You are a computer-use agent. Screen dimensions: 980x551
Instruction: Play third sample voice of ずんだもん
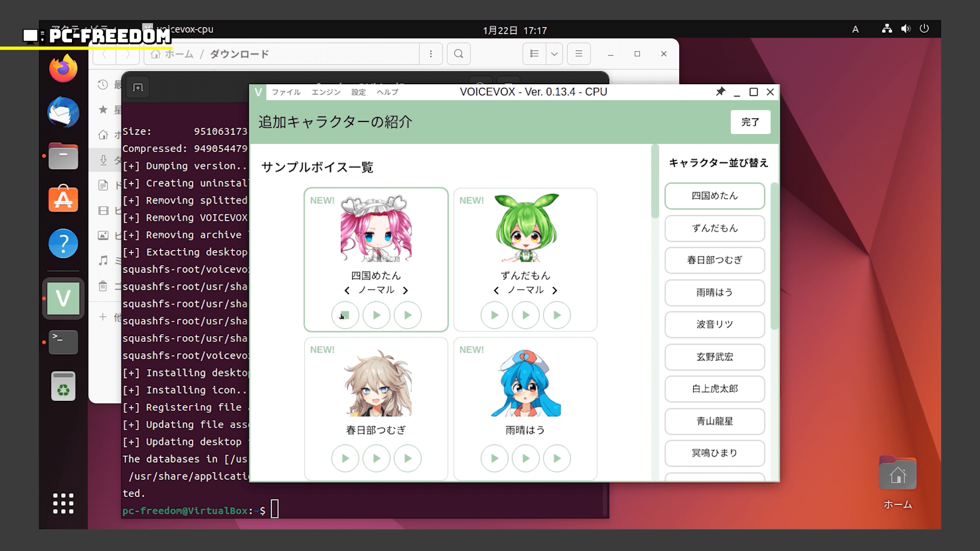557,315
